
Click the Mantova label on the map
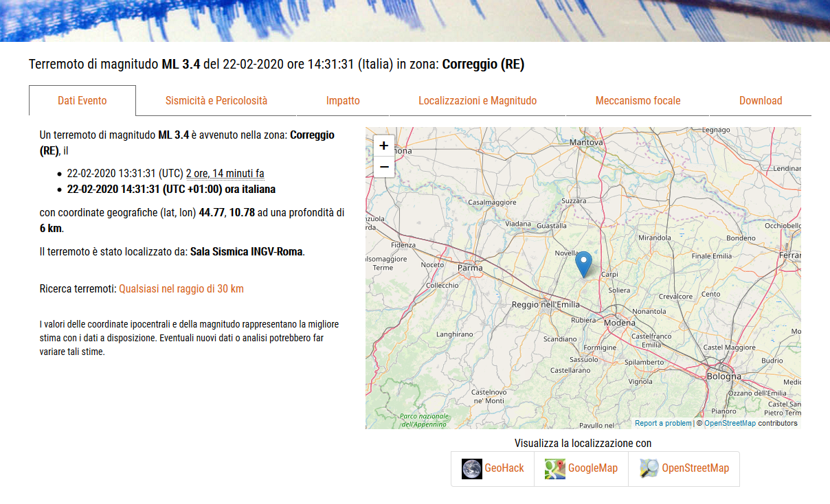[x=587, y=142]
